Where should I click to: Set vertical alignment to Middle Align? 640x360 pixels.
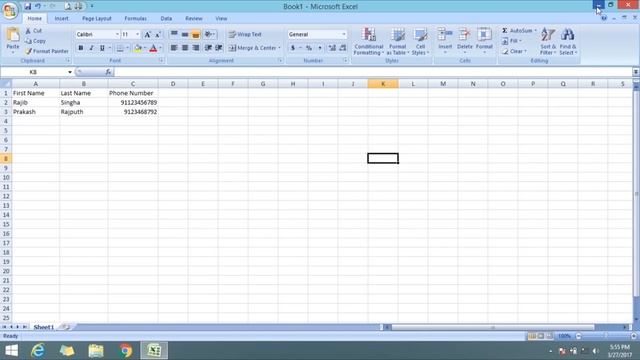(x=185, y=34)
